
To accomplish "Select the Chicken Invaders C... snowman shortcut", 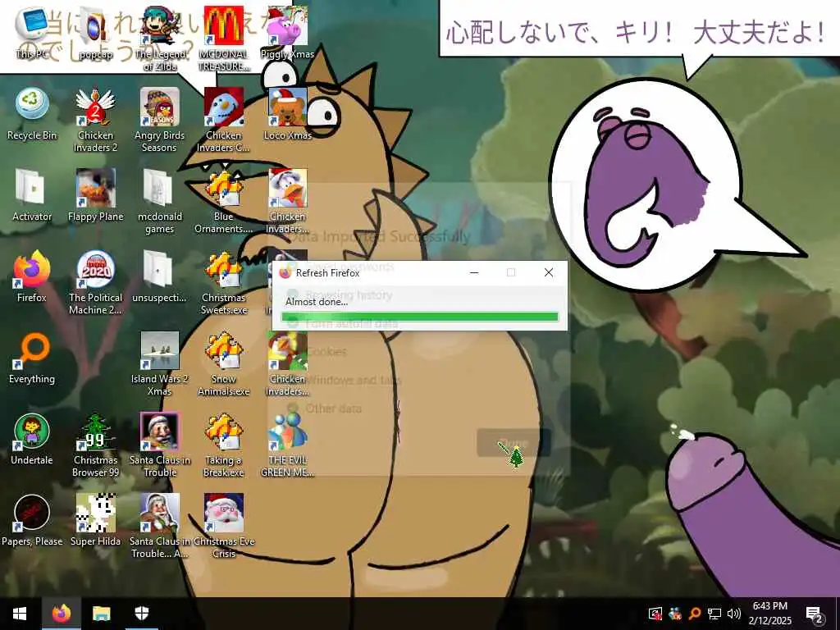I will 223,120.
